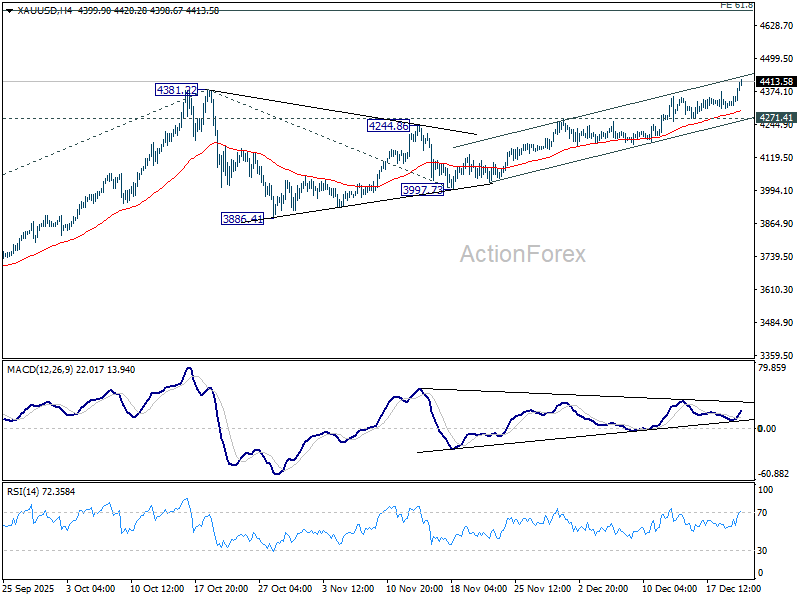
Task: Click the 3359.50 price scale value
Action: tap(777, 355)
